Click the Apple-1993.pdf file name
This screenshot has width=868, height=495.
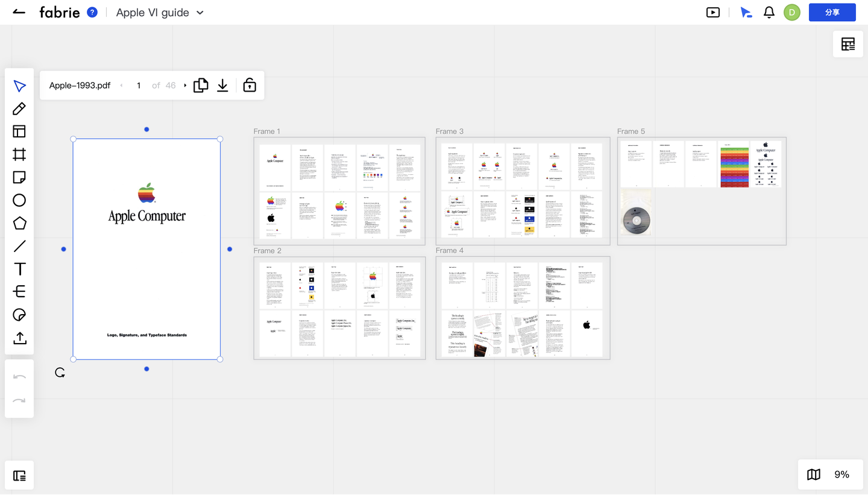80,86
